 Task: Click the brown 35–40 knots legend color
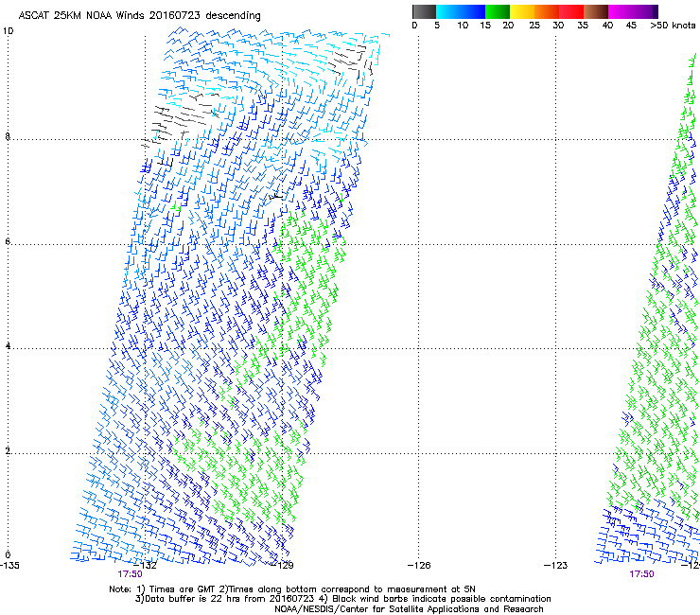click(596, 11)
